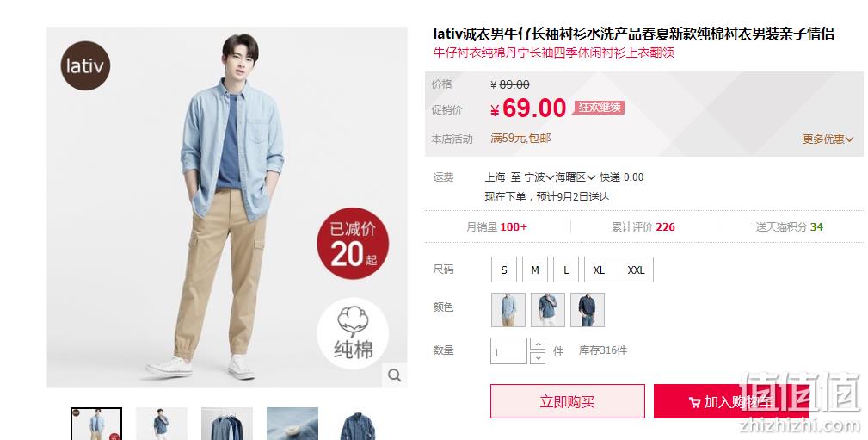The width and height of the screenshot is (868, 440).
Task: Click the 纯棉 cotton badge icon
Action: coord(354,333)
